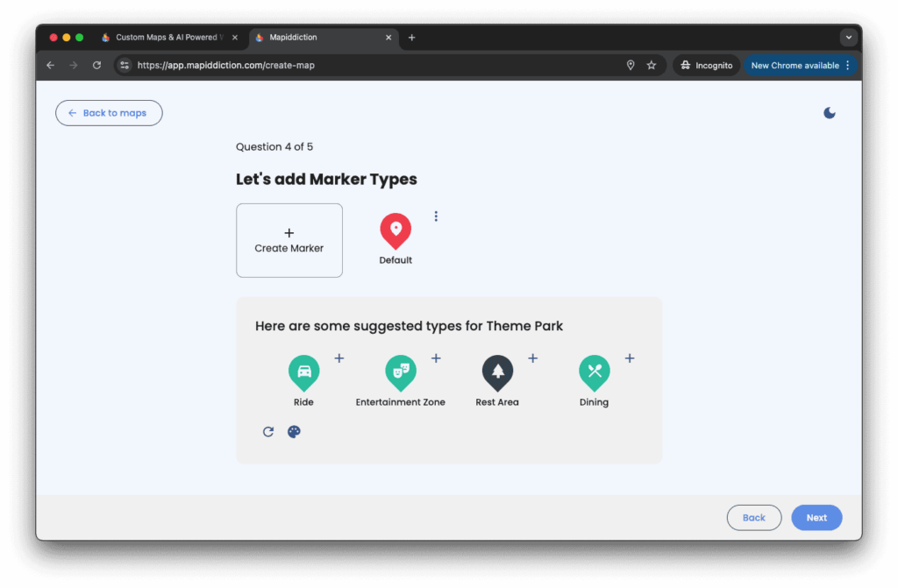Click the red Default marker pin
Image resolution: width=898 pixels, height=588 pixels.
pos(396,230)
